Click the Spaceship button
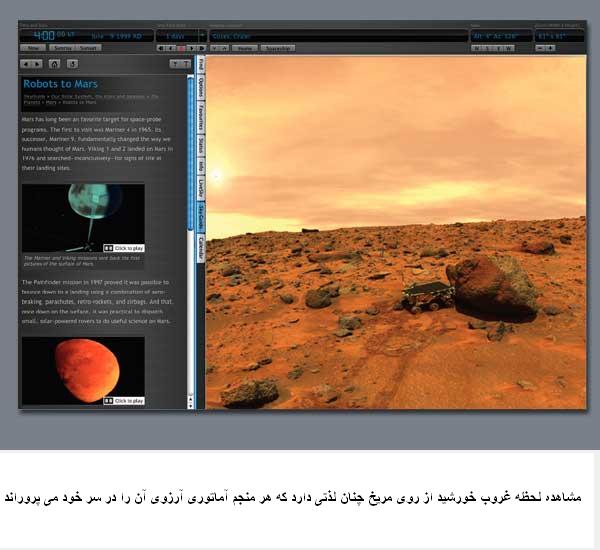This screenshot has height=550, width=600. click(x=278, y=48)
